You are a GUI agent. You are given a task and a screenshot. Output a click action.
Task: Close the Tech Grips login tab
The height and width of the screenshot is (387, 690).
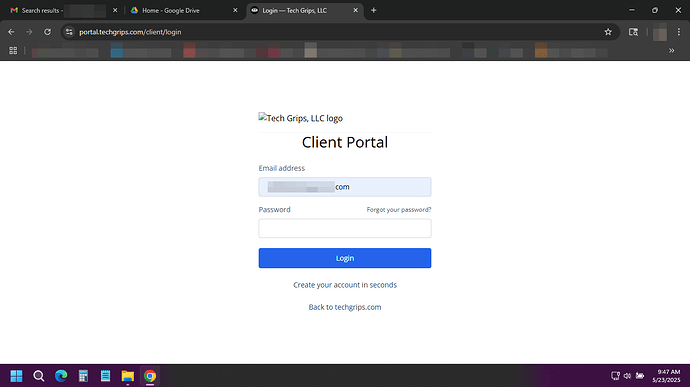[x=356, y=10]
